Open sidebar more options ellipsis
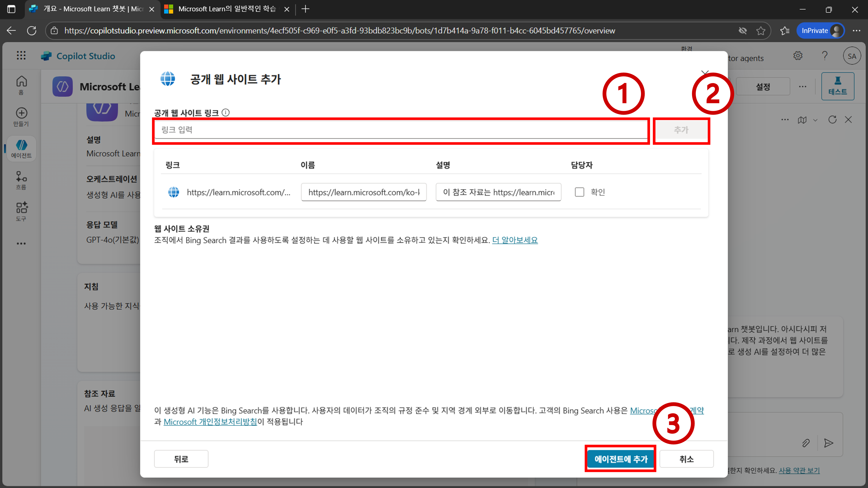This screenshot has width=868, height=488. [x=21, y=244]
